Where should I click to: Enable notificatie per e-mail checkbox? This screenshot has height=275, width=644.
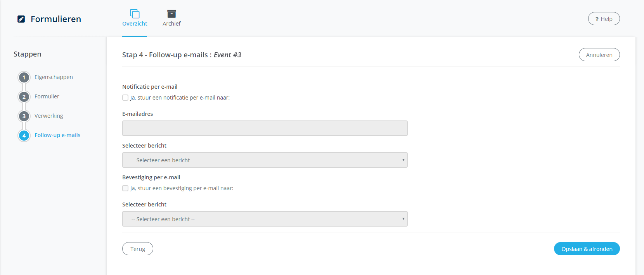pyautogui.click(x=125, y=98)
